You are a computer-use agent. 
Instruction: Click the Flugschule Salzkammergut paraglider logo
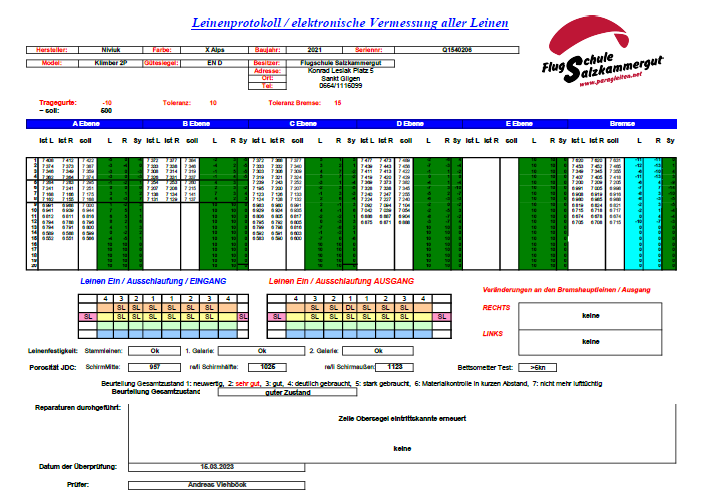(602, 50)
